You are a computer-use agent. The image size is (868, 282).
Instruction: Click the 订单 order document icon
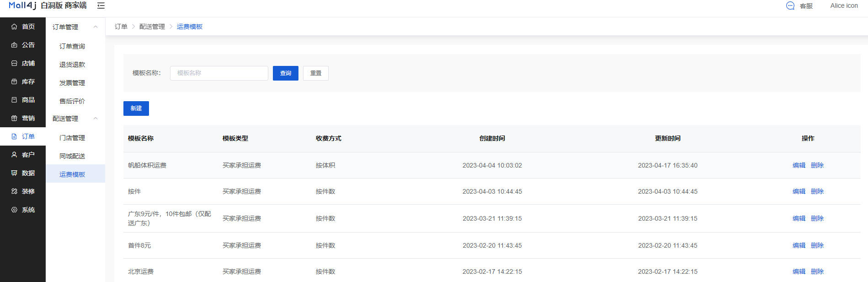point(14,136)
